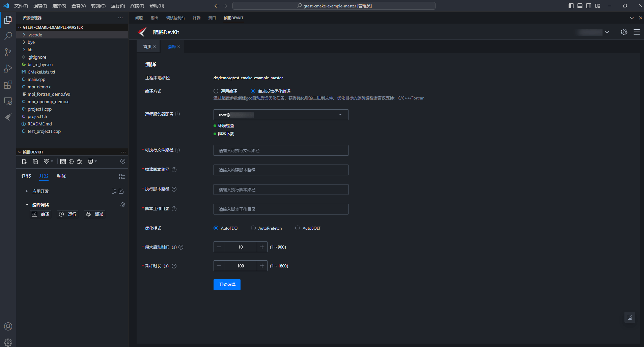
Task: Click the monitor icon in DevKit toolbar
Action: coord(90,162)
